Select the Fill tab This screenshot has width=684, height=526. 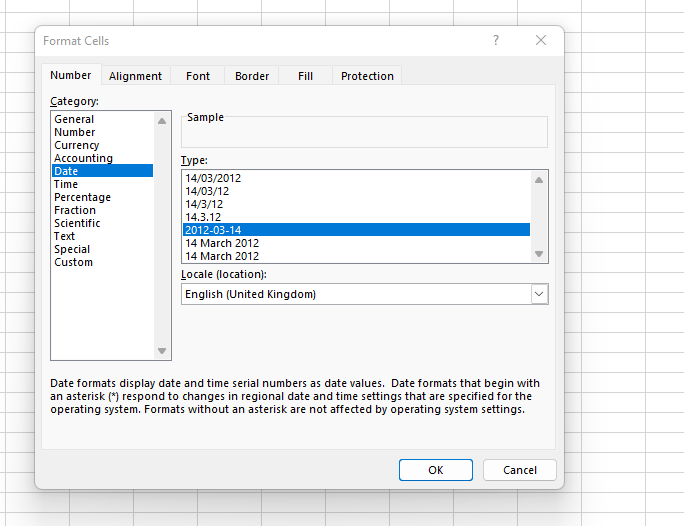point(305,76)
